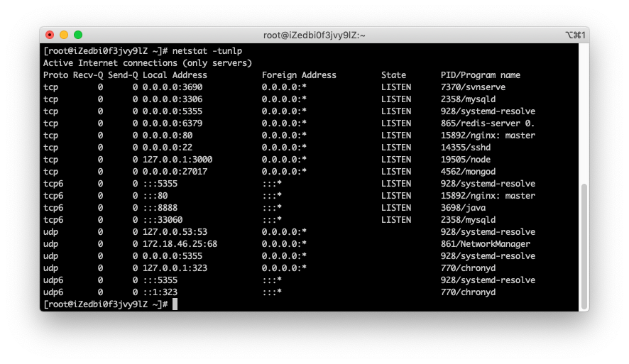Click the terminal vertical scrollbar thumb
The height and width of the screenshot is (364, 629).
(584, 246)
